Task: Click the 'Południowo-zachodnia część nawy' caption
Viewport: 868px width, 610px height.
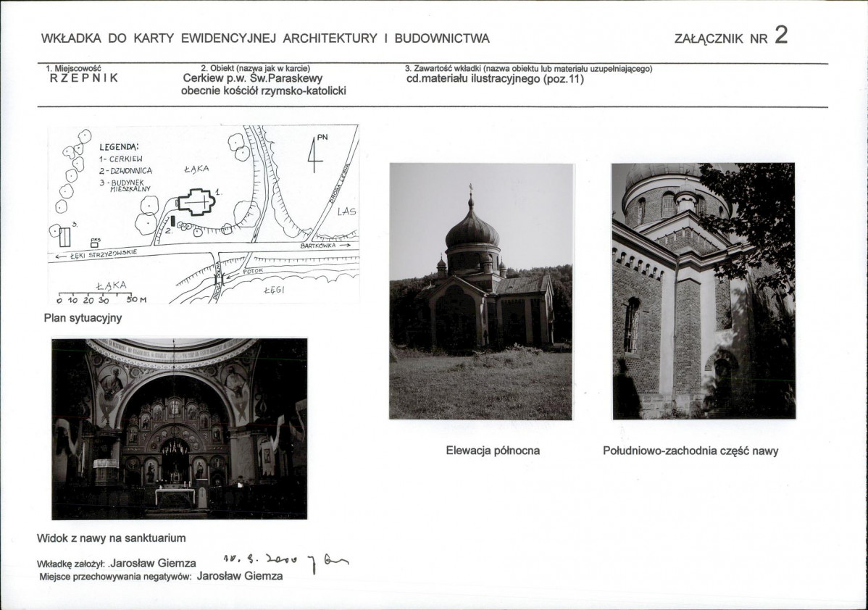Action: [690, 451]
